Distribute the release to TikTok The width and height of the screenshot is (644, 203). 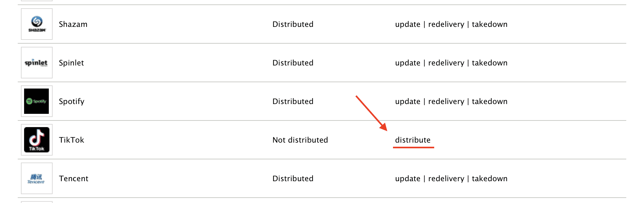pos(413,140)
